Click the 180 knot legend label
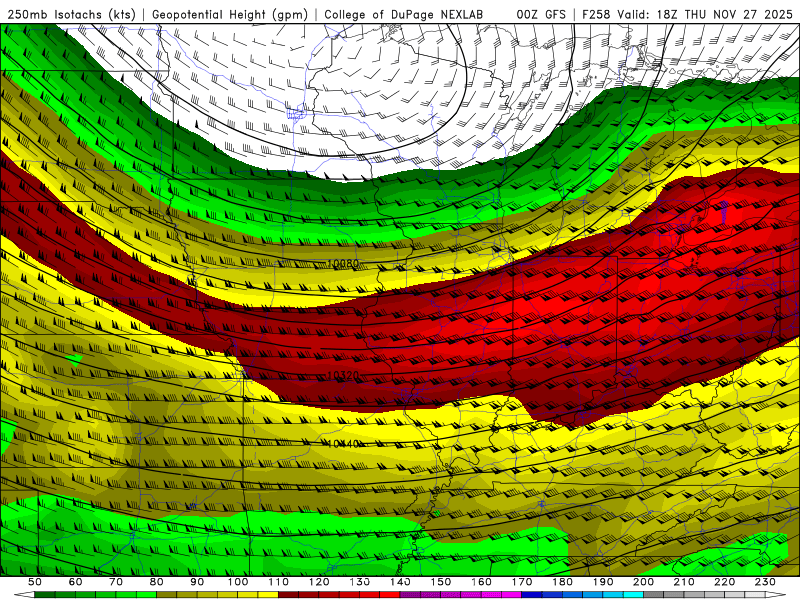This screenshot has height=600, width=800. point(562,582)
